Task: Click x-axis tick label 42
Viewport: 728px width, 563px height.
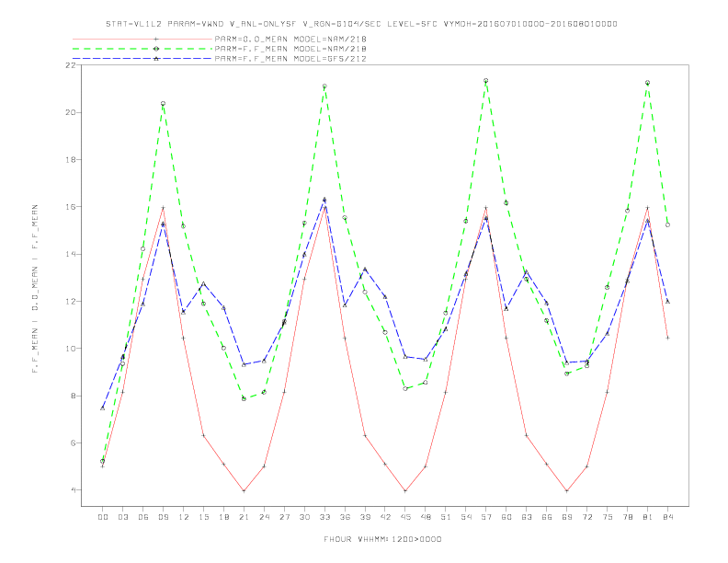Action: 385,517
